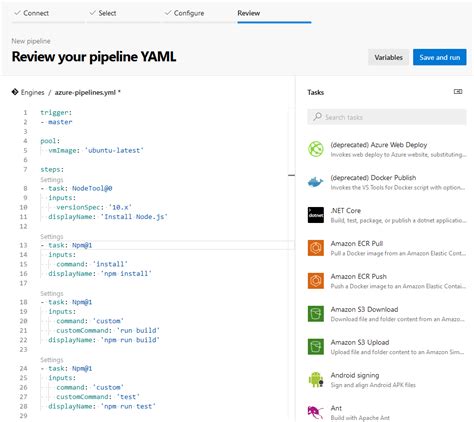474x422 pixels.
Task: Open Settings above the npm run test task
Action: click(52, 360)
